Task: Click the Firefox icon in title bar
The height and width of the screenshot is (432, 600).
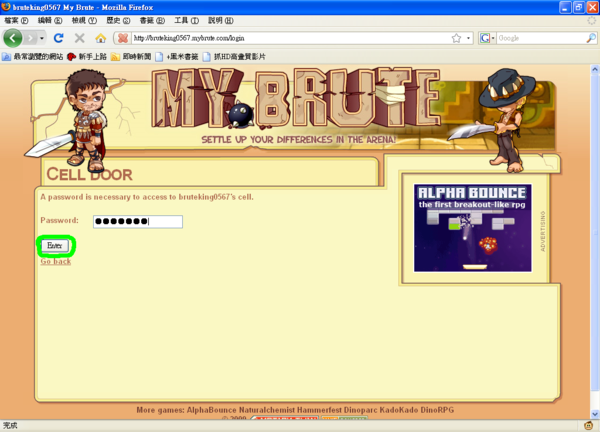Action: [6, 7]
